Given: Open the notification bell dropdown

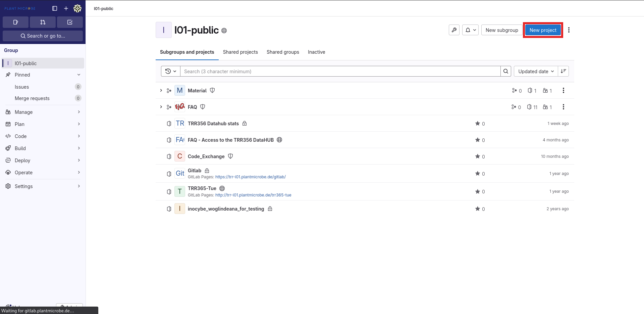Looking at the screenshot, I should [x=470, y=30].
